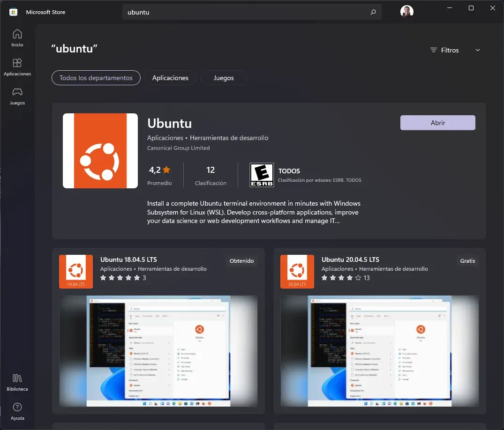Click the ESRB rating badge

tap(262, 175)
